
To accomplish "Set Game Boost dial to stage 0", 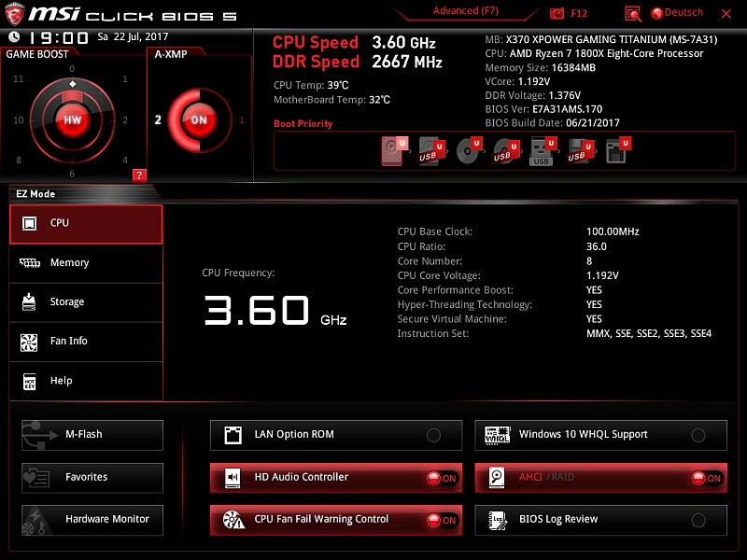I will click(72, 68).
